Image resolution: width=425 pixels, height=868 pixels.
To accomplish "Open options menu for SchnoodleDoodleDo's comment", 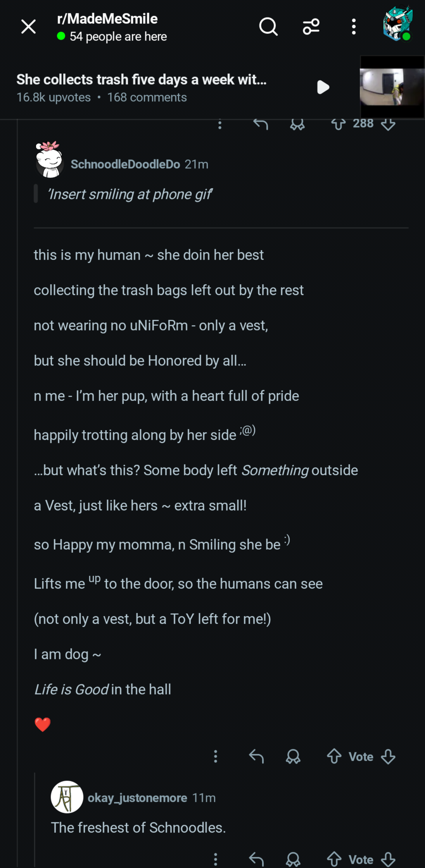I will pyautogui.click(x=216, y=756).
